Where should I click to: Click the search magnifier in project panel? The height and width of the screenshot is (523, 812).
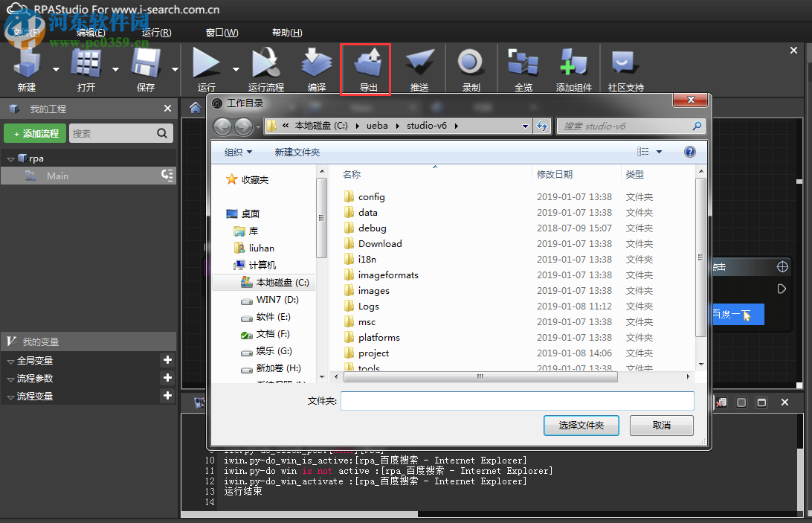coord(162,133)
